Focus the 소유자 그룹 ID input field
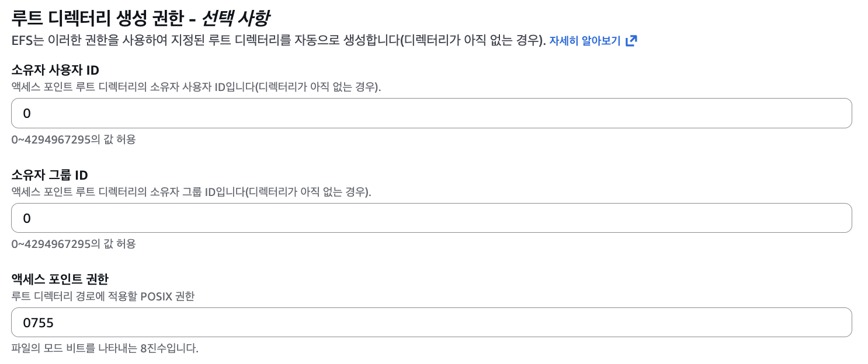The image size is (868, 364). (432, 218)
